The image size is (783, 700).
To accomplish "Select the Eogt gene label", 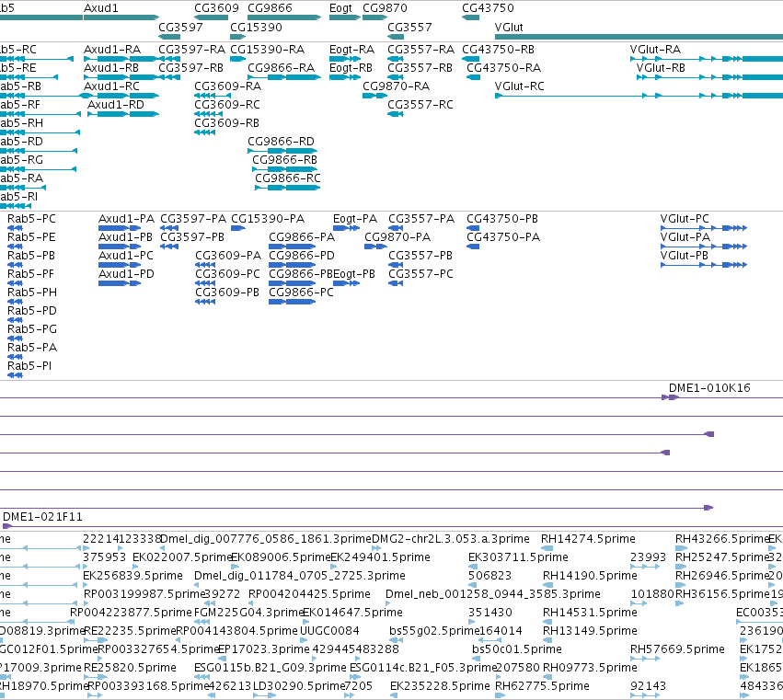I will pos(340,8).
